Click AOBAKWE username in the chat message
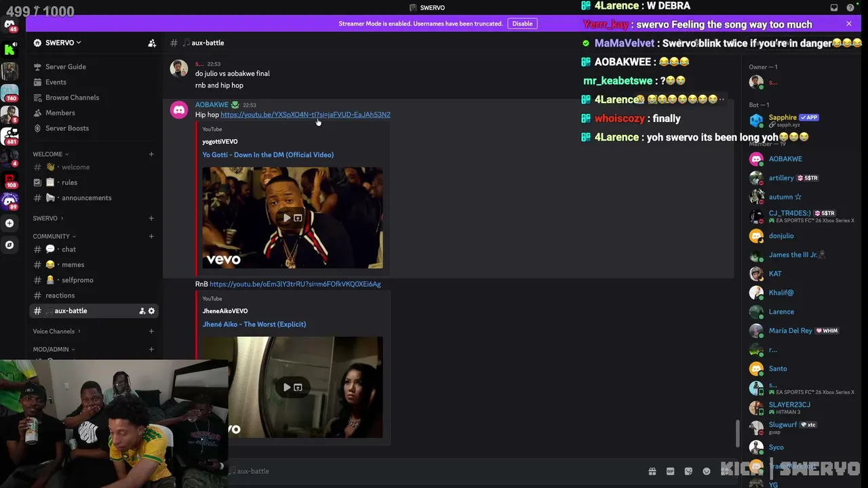The image size is (868, 488). (212, 105)
